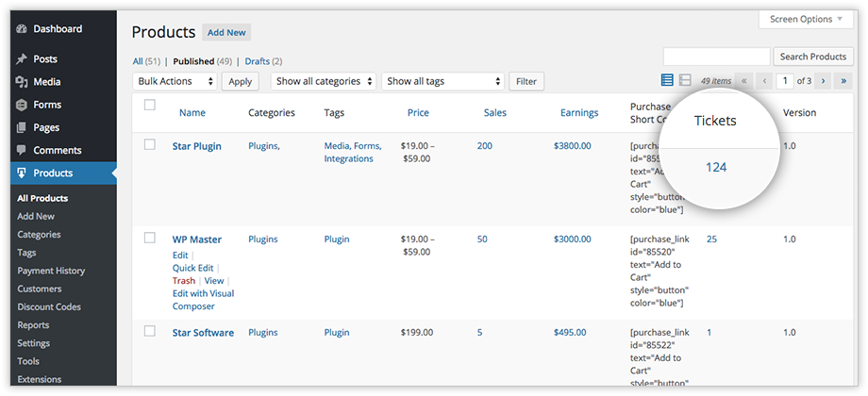
Task: Click the Posts pushpin icon
Action: (21, 59)
